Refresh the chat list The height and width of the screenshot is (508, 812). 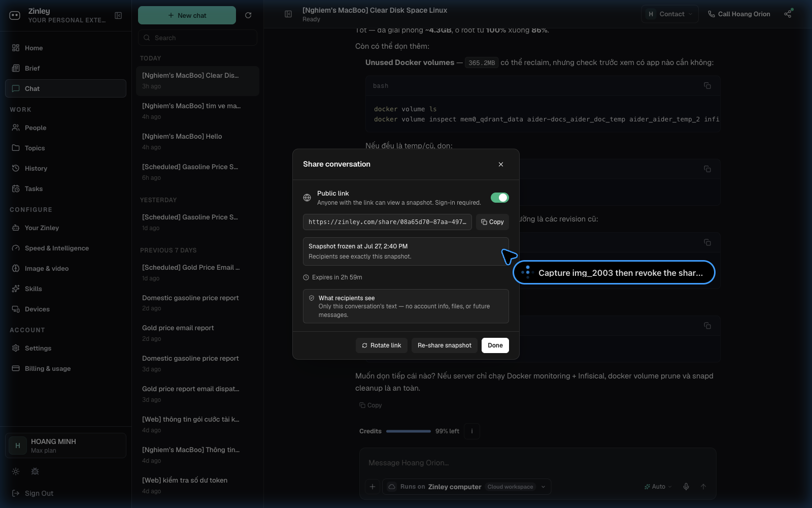click(248, 15)
